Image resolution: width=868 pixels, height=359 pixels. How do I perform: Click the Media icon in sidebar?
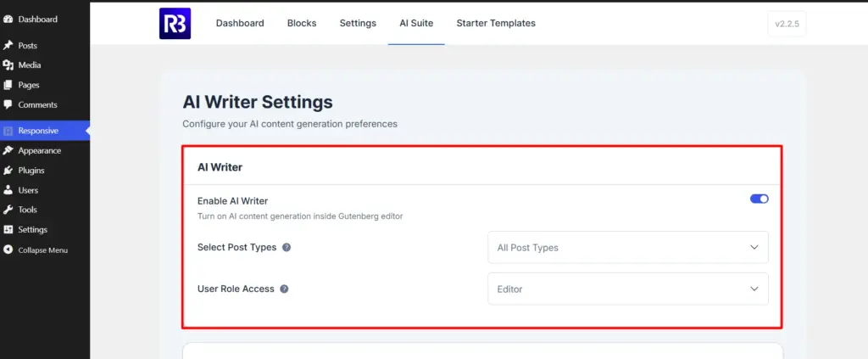click(8, 65)
